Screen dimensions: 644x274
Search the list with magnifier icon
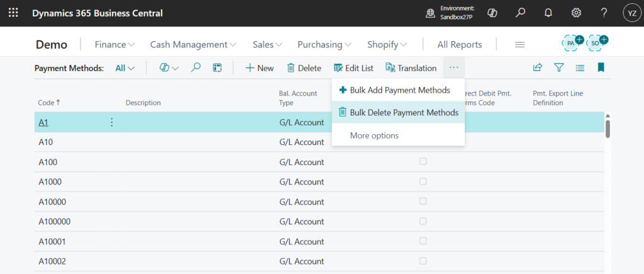pyautogui.click(x=196, y=67)
